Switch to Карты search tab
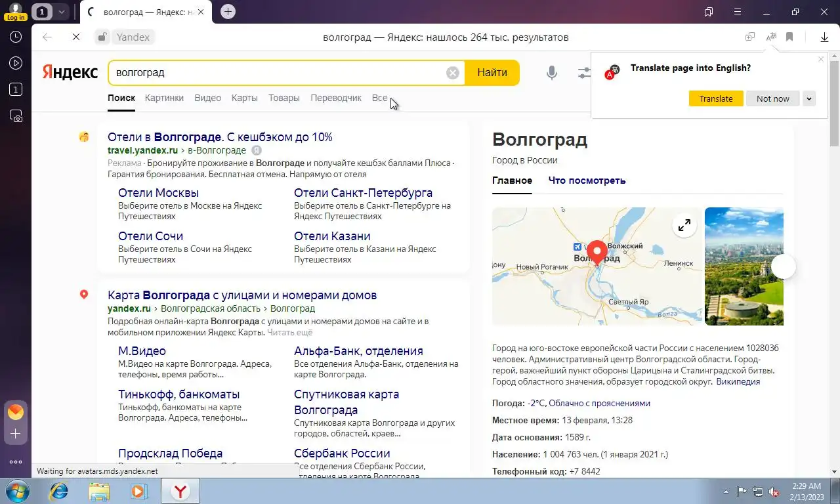Viewport: 840px width, 504px height. click(244, 98)
